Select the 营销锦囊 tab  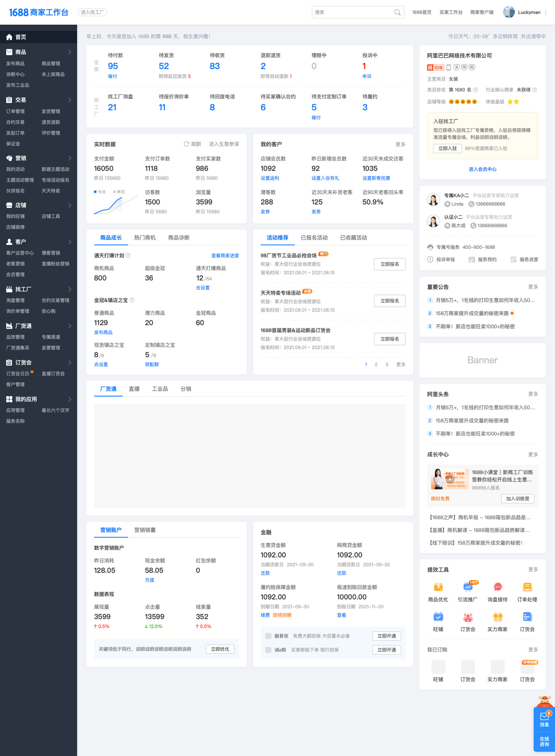[x=145, y=530]
